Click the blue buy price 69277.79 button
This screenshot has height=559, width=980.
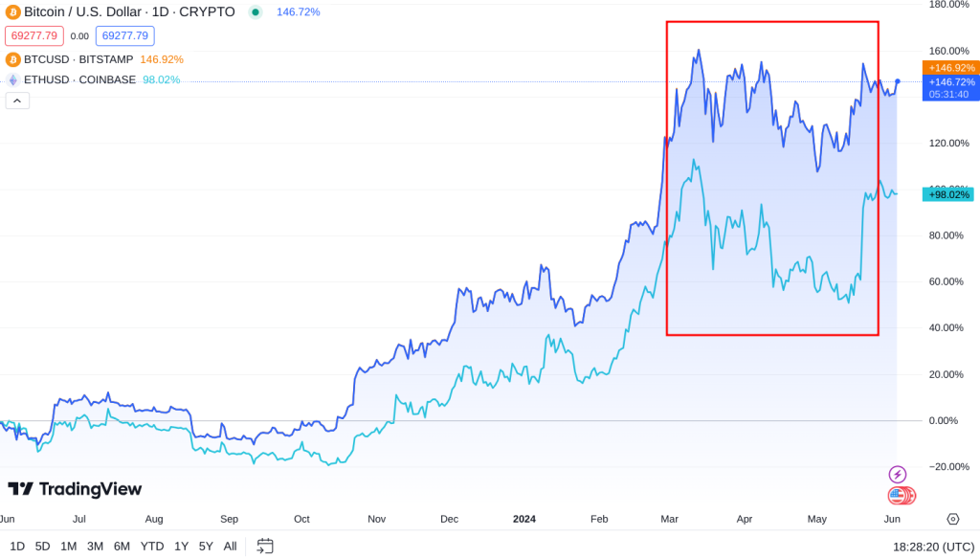coord(125,36)
